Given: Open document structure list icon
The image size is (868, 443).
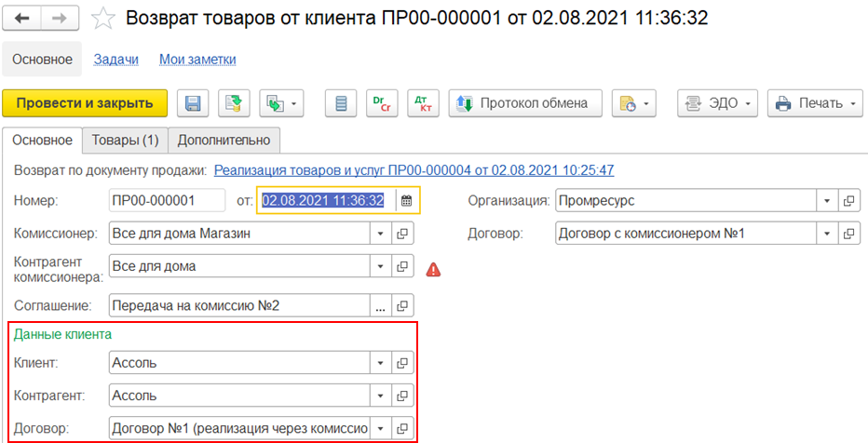Looking at the screenshot, I should click(x=341, y=103).
